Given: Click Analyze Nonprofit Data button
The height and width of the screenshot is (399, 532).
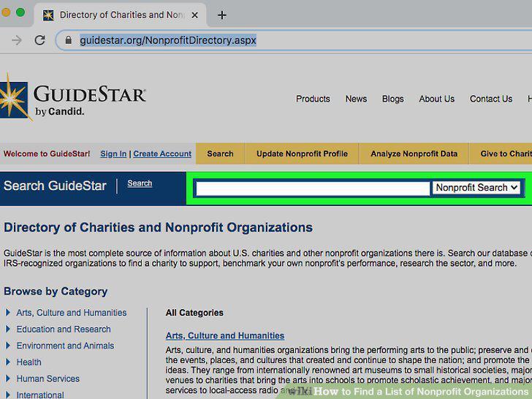Looking at the screenshot, I should 414,153.
